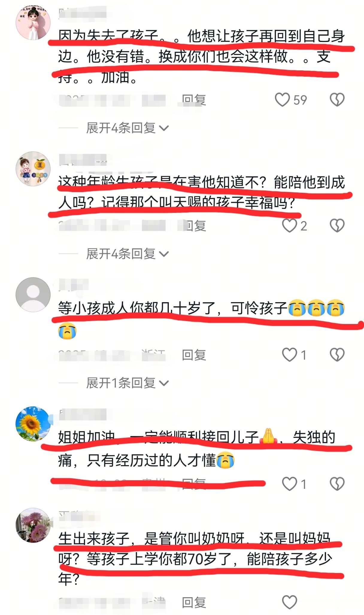Like the comment with crying emojis 可怜孩子
Viewport: 364px width, 615px height.
click(289, 355)
